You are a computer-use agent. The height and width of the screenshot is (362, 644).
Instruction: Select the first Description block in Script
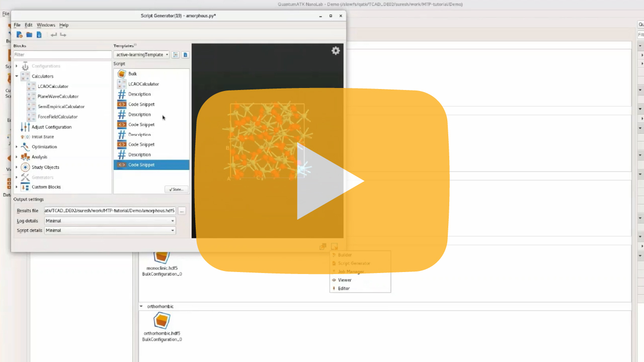point(151,94)
